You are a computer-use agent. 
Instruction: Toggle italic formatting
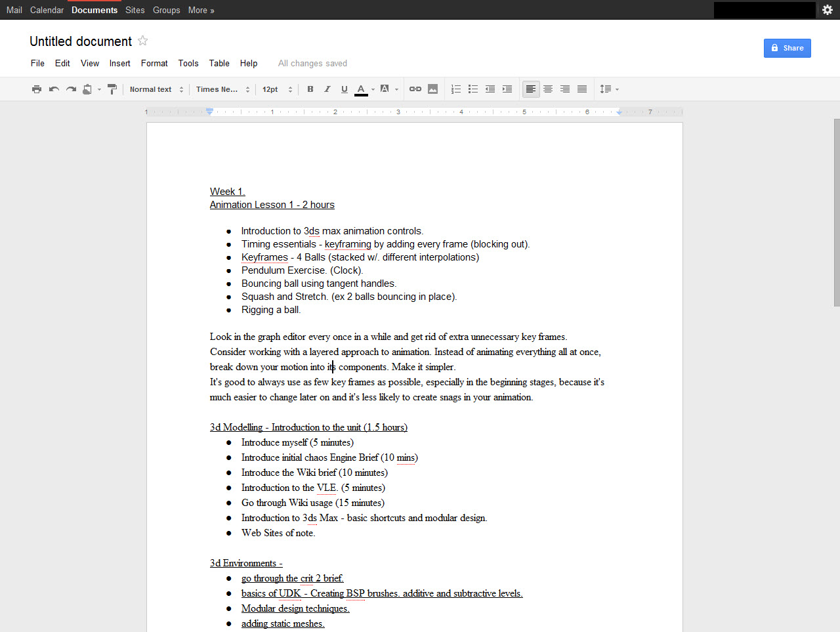(327, 89)
